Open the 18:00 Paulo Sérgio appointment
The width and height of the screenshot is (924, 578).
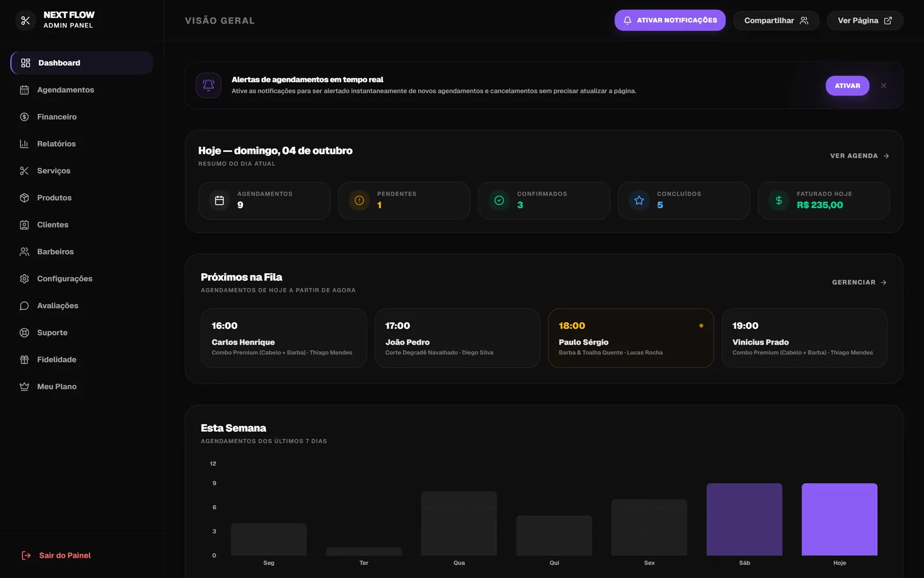631,338
